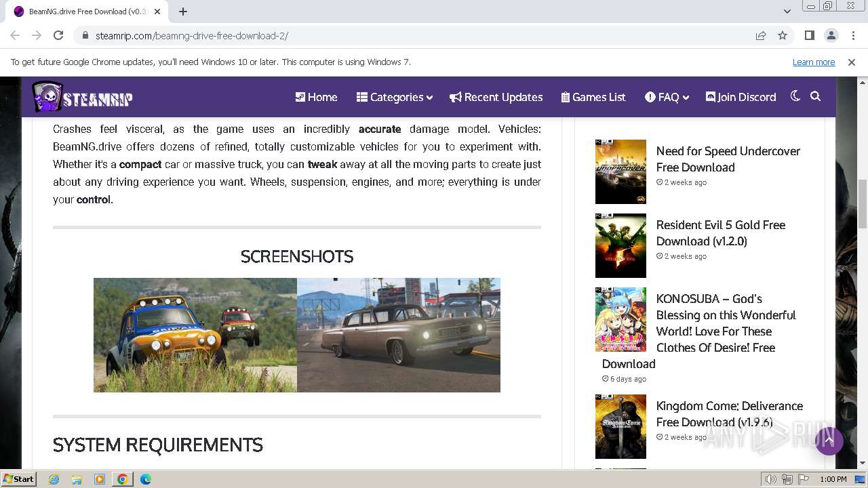
Task: Open Kingdom Come: Deliverance Free Download link
Action: [729, 414]
